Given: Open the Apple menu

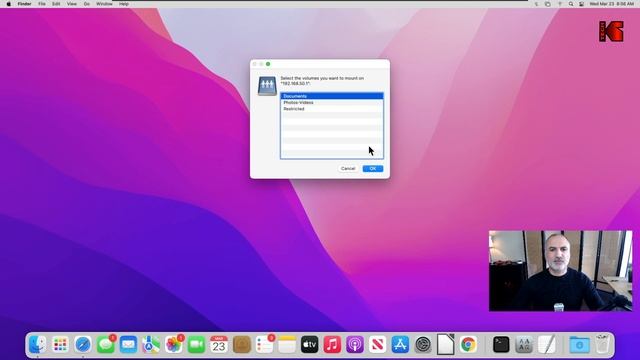Looking at the screenshot, I should (9, 4).
